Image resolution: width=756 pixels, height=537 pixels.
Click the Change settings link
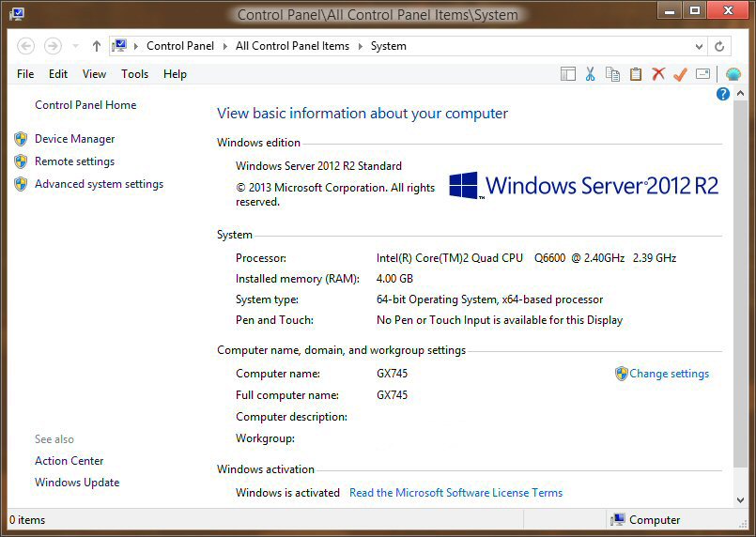pyautogui.click(x=669, y=374)
